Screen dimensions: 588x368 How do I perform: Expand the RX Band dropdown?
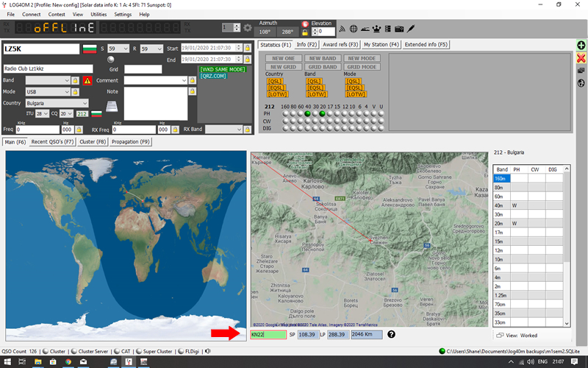tap(239, 130)
